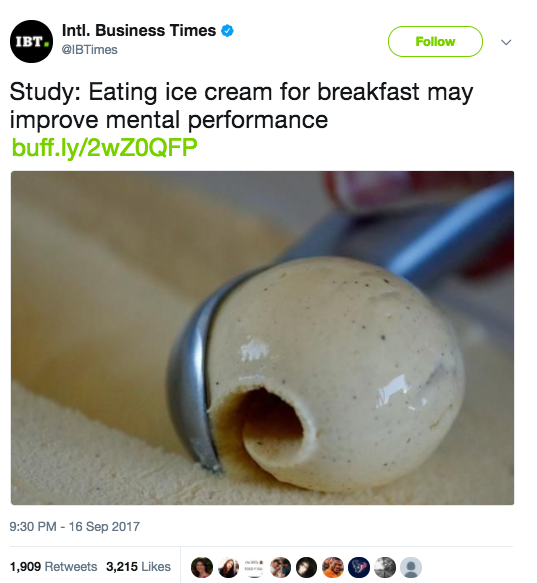Viewport: 537px width, 583px height.
Task: Click the @IBTimes handle
Action: [x=89, y=49]
